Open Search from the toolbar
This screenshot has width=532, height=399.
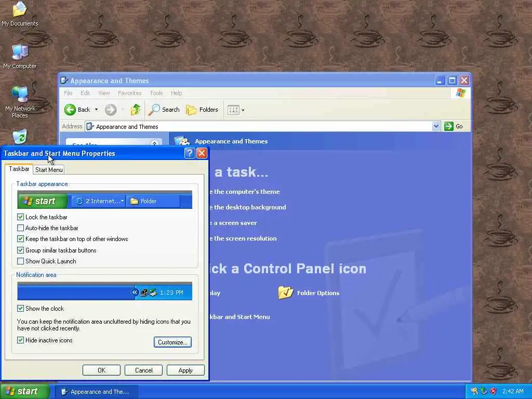point(164,110)
